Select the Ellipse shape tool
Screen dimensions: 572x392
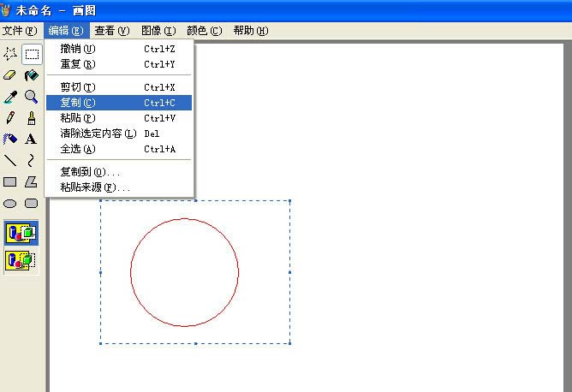(10, 203)
